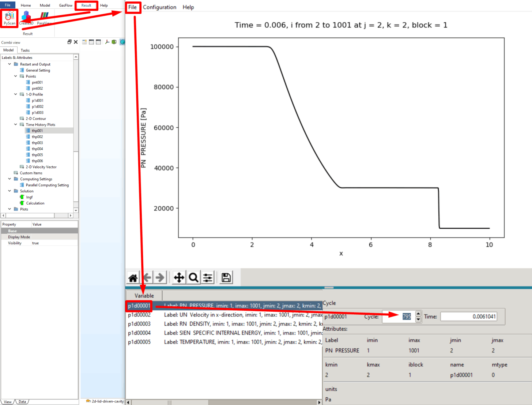
Task: Open the ParaView tool
Action: pyautogui.click(x=44, y=18)
